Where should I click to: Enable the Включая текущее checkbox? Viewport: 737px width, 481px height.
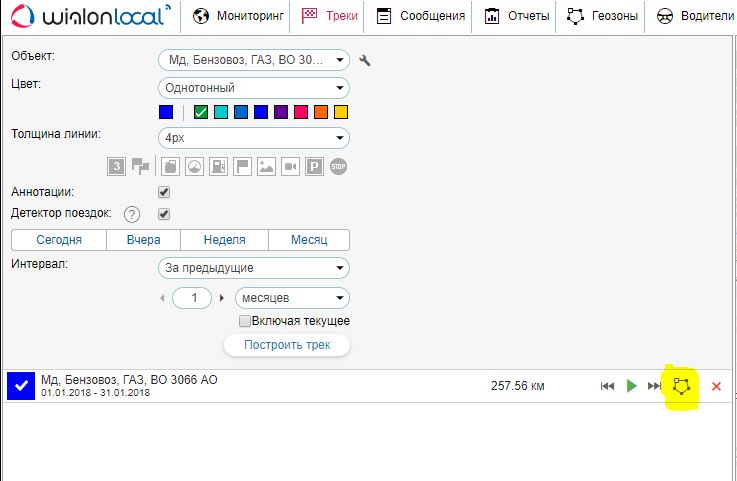coord(244,321)
